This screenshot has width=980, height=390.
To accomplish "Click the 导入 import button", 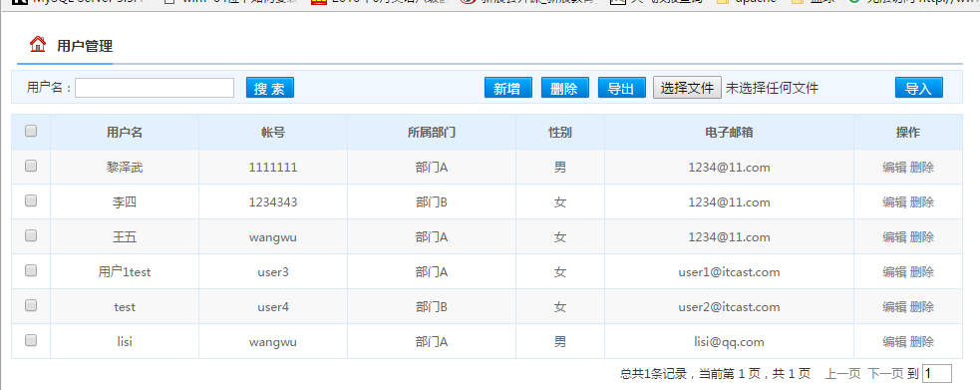I will [x=919, y=88].
